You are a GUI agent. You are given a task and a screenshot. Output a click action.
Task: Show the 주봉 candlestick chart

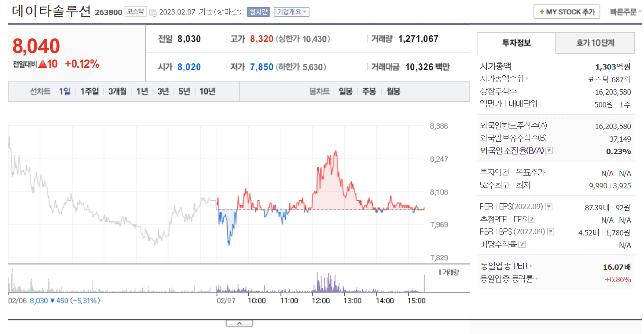click(369, 92)
